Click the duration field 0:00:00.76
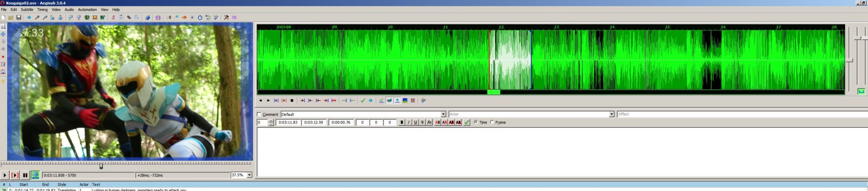Viewport: 868px width, 191px height. (341, 122)
